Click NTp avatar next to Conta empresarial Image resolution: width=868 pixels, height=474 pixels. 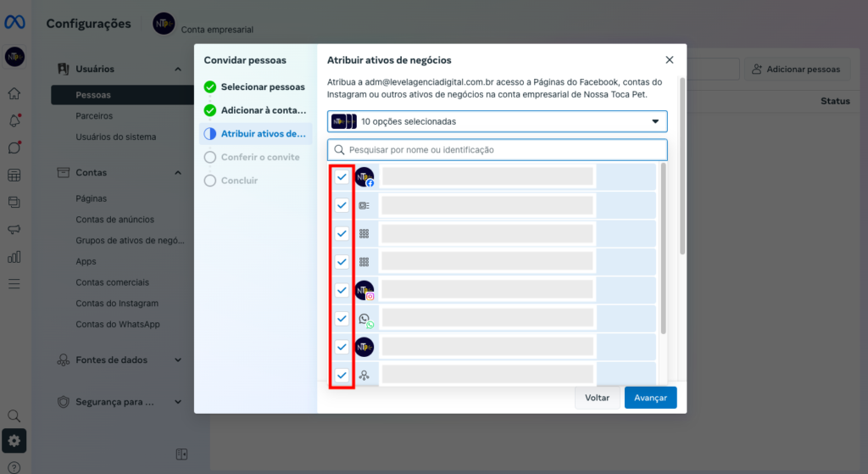164,24
